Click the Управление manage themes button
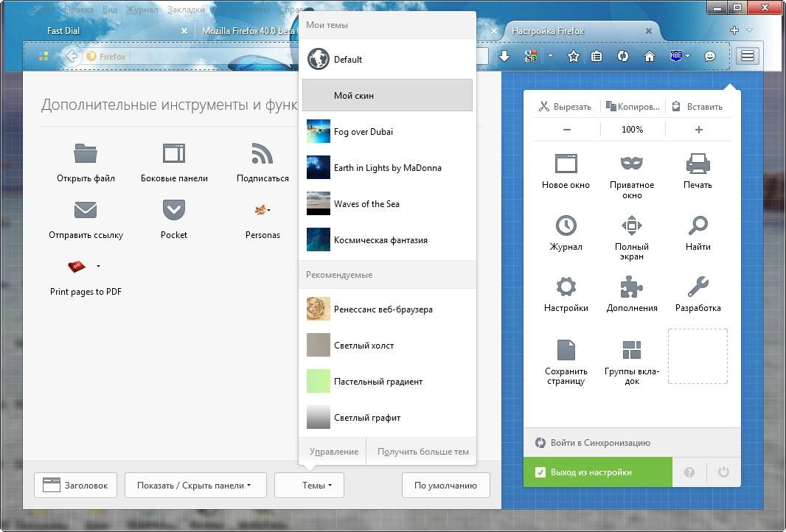 pos(333,452)
